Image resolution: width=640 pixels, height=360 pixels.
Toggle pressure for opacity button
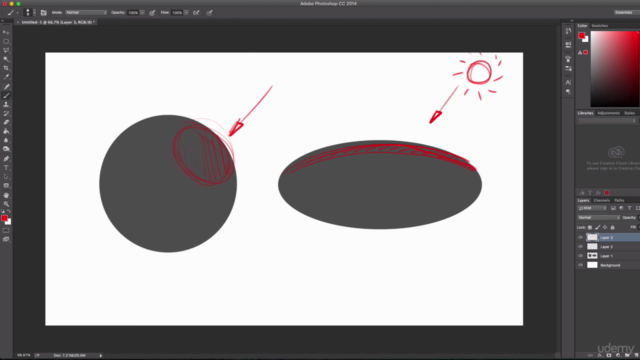[152, 13]
